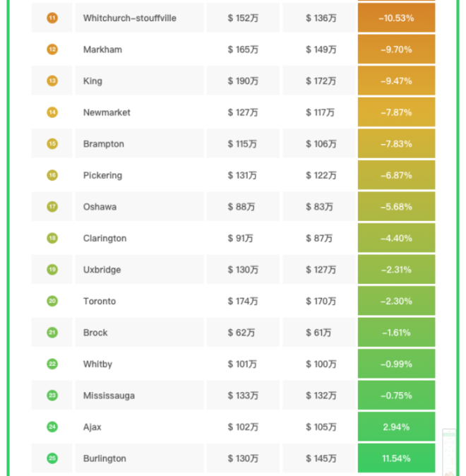Click the Newmarket city name
Viewport: 466px width, 476px height.
pyautogui.click(x=107, y=113)
